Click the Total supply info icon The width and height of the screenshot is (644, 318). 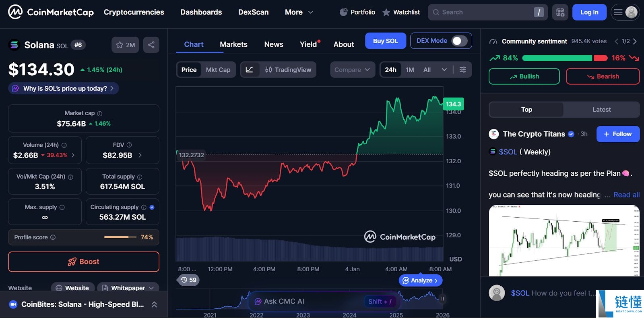[140, 177]
